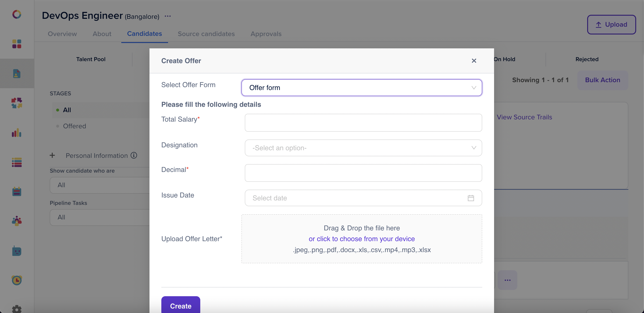Open the three-dot menu beside DevOps Engineer
Image resolution: width=644 pixels, height=313 pixels.
168,17
